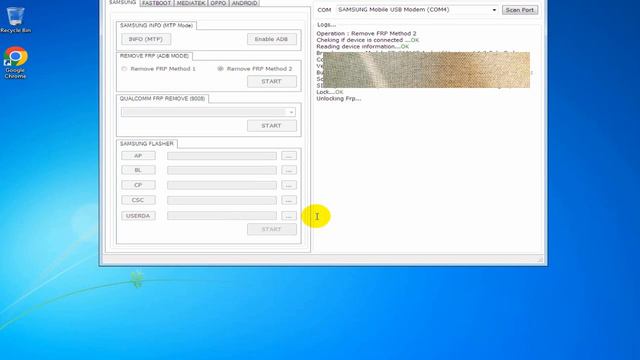Launch Google Chrome from the desktop
640x360 pixels.
(x=16, y=62)
